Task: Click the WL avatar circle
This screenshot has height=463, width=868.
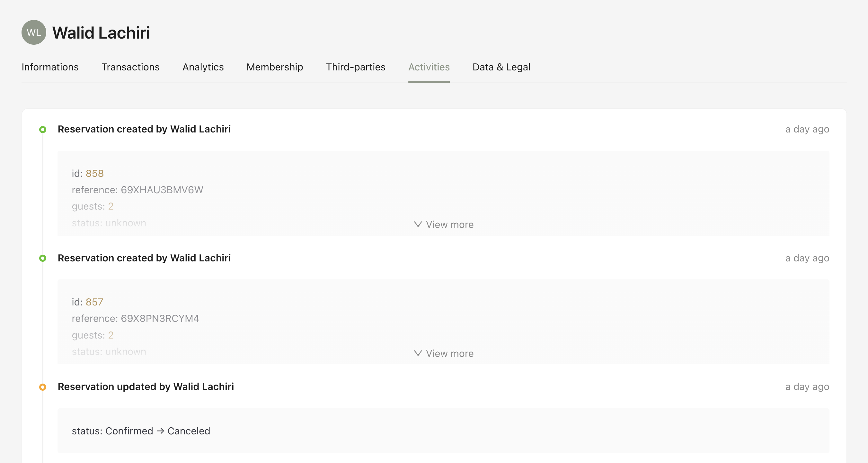Action: (34, 32)
